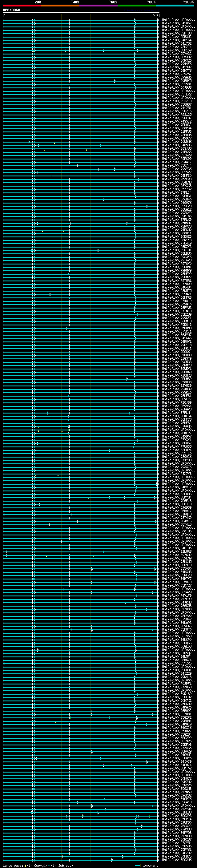Click subject UniRef100_Q9SAQ6

coord(177,78)
